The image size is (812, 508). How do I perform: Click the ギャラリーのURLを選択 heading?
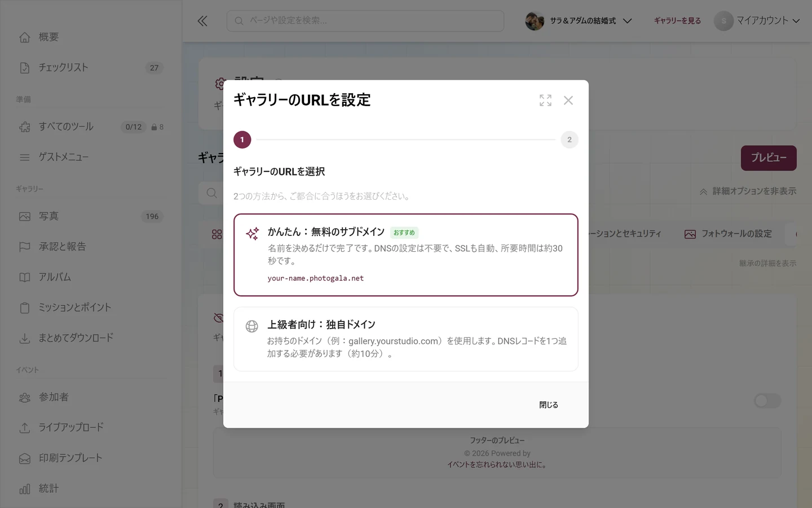click(x=279, y=172)
